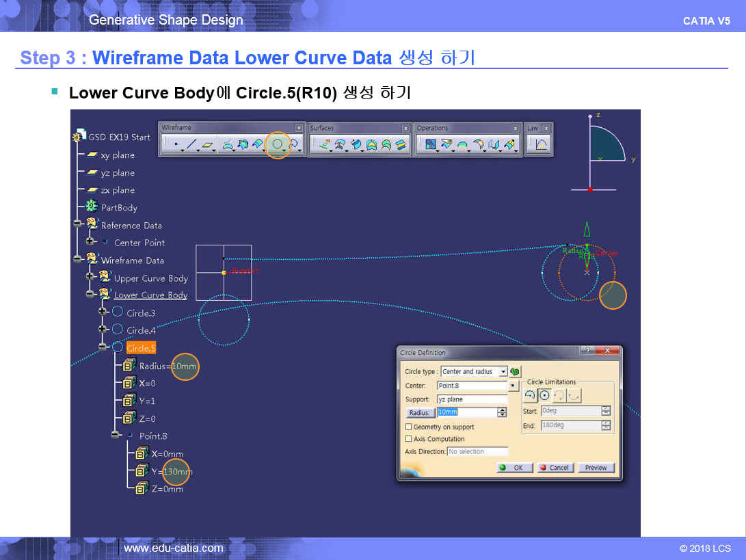Select the yz plane in tree
This screenshot has height=560, width=746.
coord(118,173)
